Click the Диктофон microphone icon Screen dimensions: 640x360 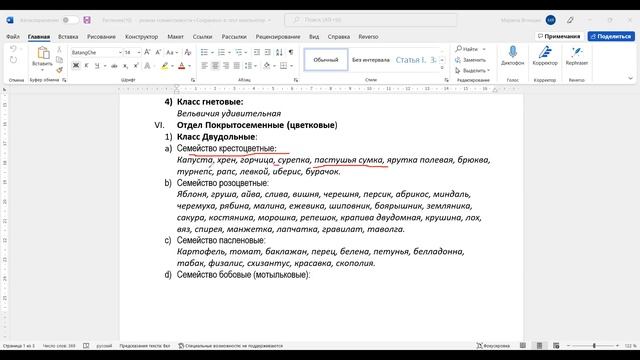click(513, 55)
